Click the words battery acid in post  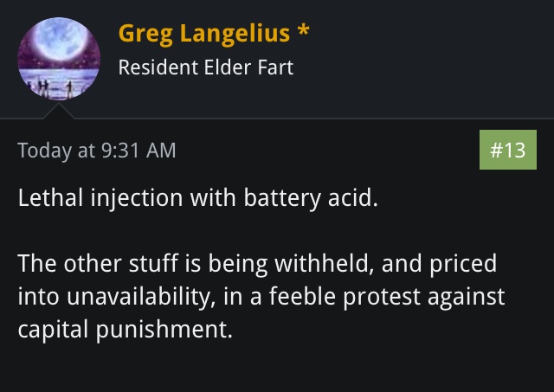pos(311,198)
